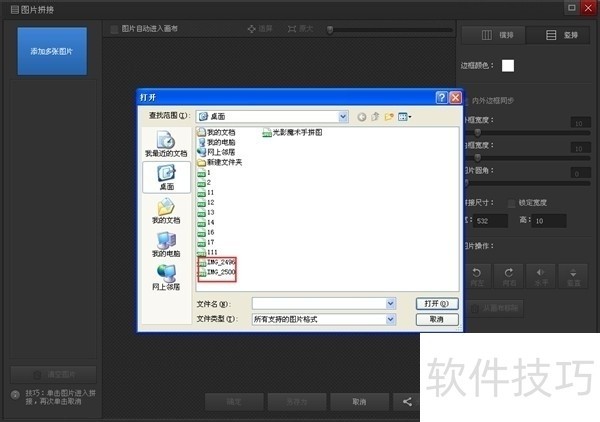Select the file 光影魔术手拼图

(x=292, y=132)
